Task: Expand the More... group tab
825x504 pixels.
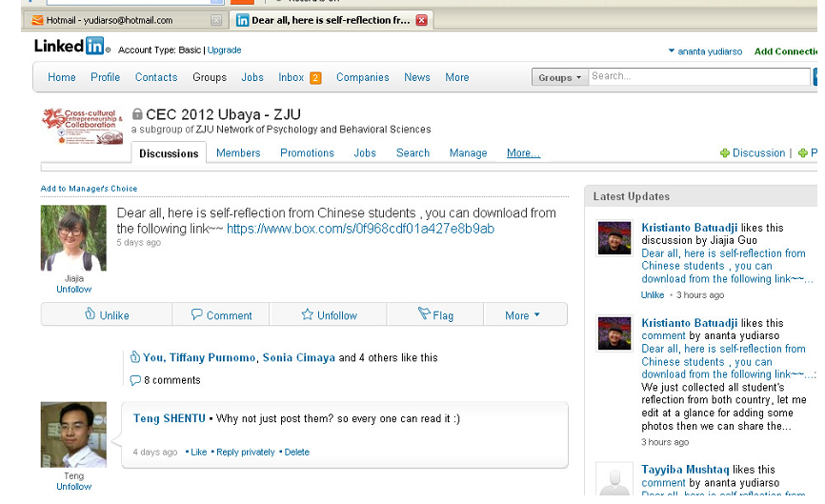Action: [x=524, y=153]
